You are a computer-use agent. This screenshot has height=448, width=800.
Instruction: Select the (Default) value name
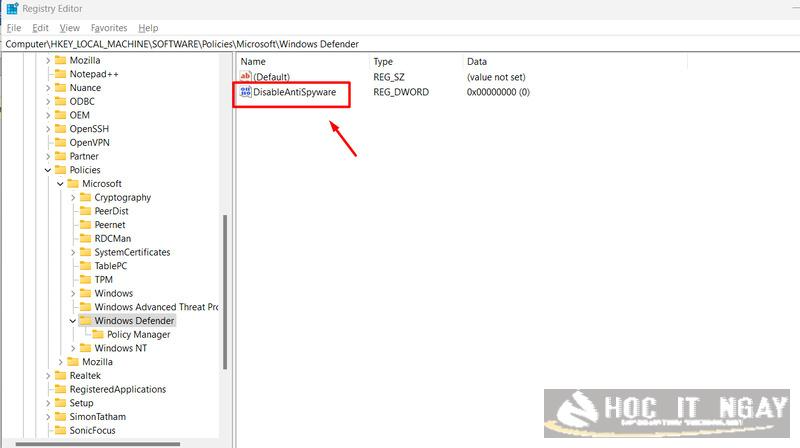point(271,77)
